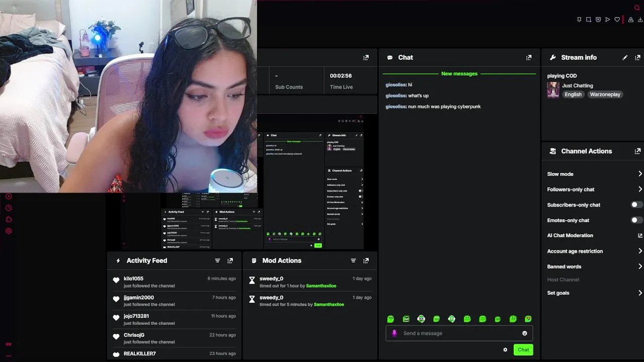Viewport: 644px width, 362px height.
Task: Open REALKILLER7 in the Activity Feed
Action: coord(140,353)
